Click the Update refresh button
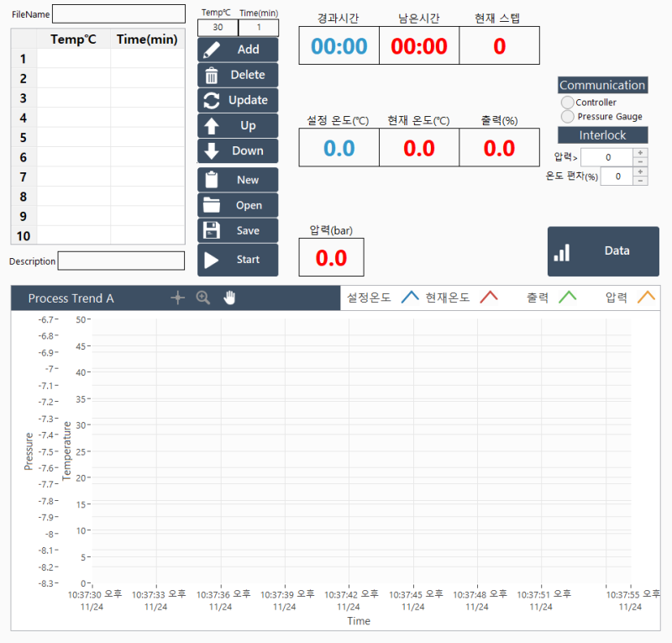 pos(238,100)
